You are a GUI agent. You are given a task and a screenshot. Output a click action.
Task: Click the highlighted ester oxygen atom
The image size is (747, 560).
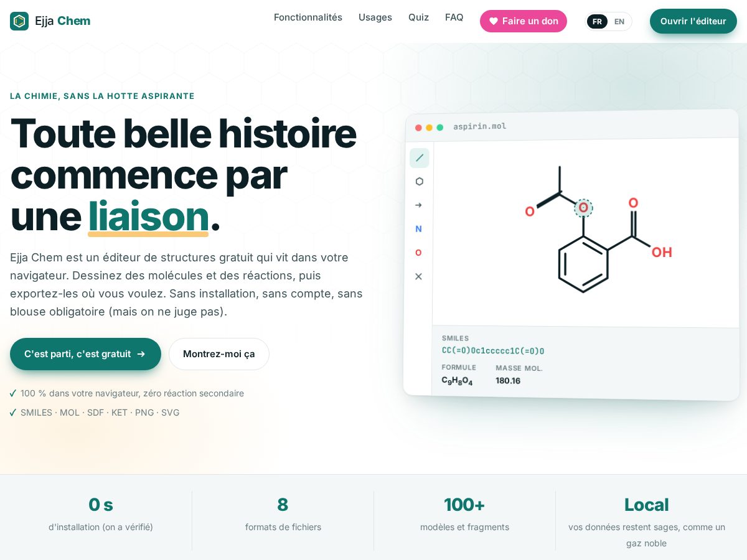pos(583,208)
